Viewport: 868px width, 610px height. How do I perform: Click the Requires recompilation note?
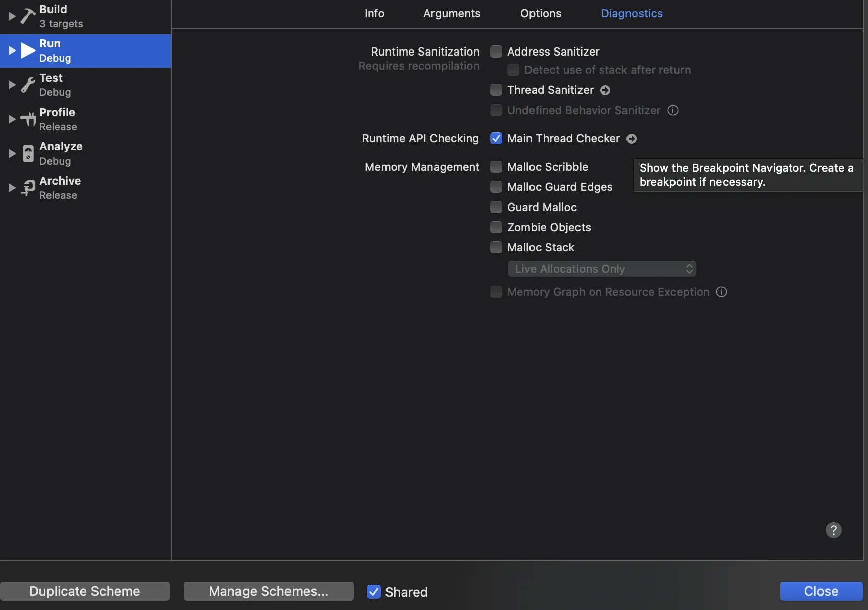419,66
